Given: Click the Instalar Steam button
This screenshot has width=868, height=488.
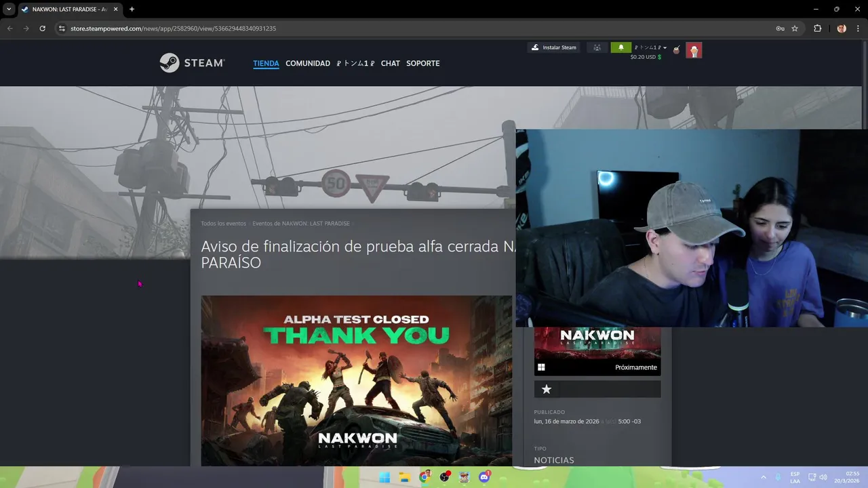Looking at the screenshot, I should [x=553, y=47].
